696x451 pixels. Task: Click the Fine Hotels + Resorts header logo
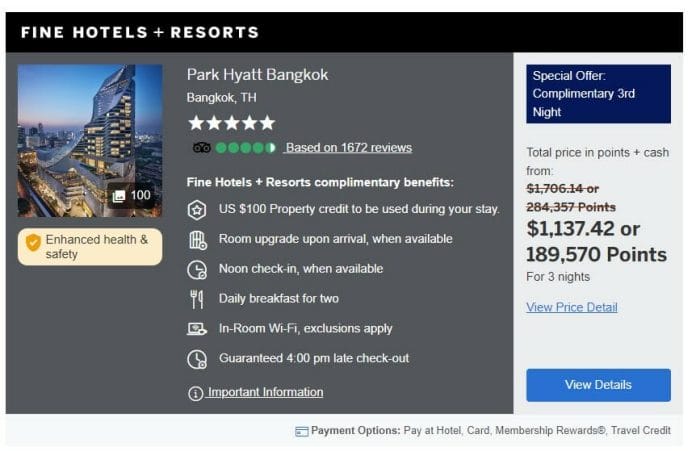pos(140,32)
